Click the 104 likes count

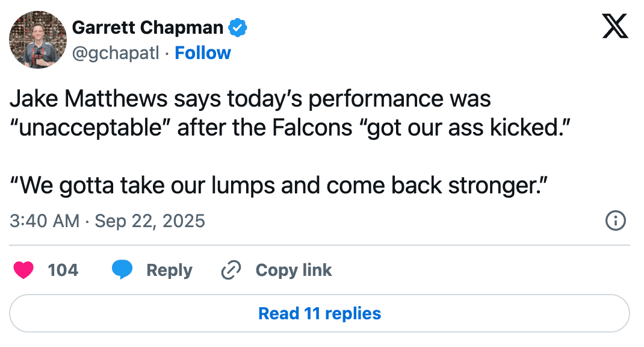[63, 270]
